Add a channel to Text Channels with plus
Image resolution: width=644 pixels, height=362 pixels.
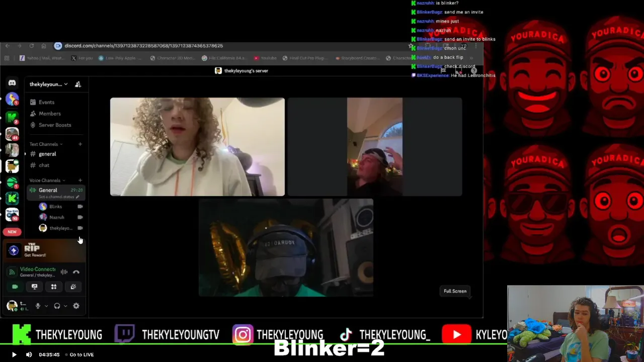point(80,144)
